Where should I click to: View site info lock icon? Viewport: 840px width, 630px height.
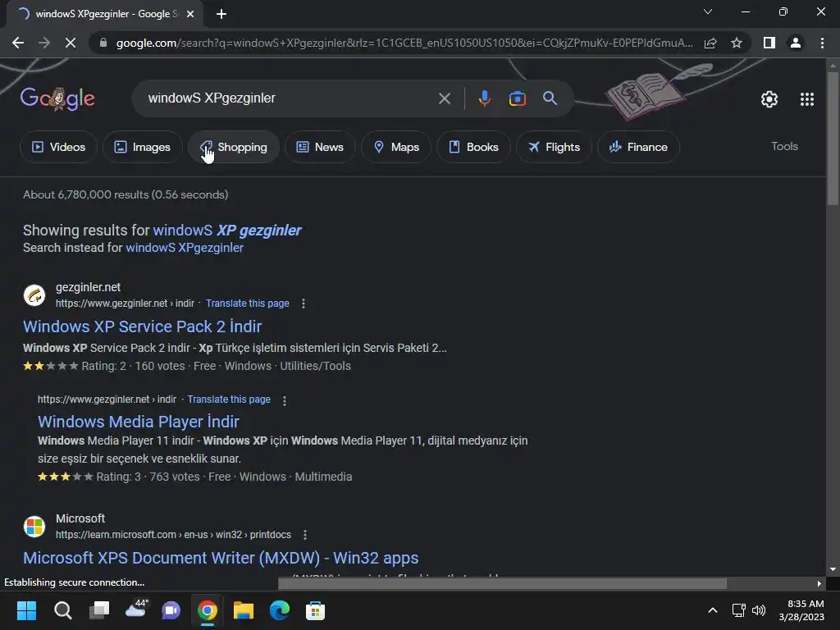tap(103, 43)
